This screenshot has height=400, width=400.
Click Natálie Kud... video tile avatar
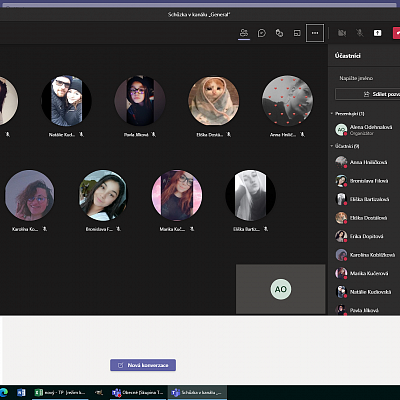66,101
